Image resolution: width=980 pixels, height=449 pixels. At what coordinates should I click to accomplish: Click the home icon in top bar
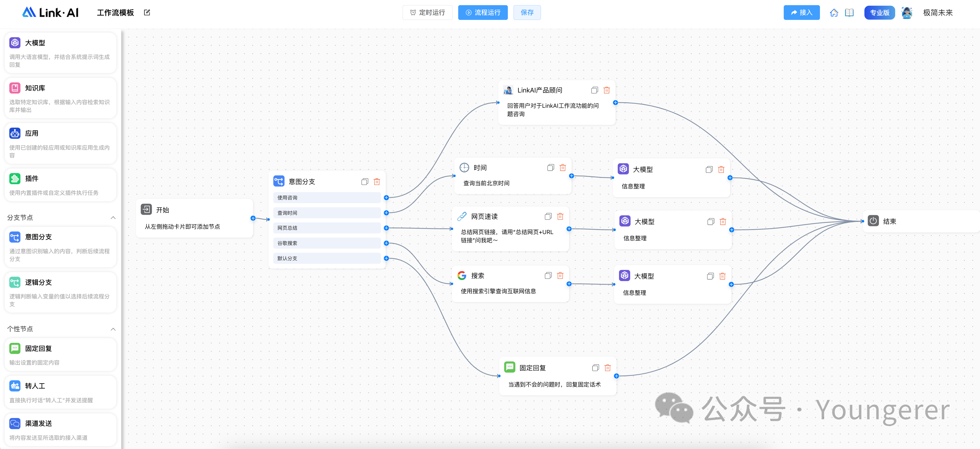834,13
